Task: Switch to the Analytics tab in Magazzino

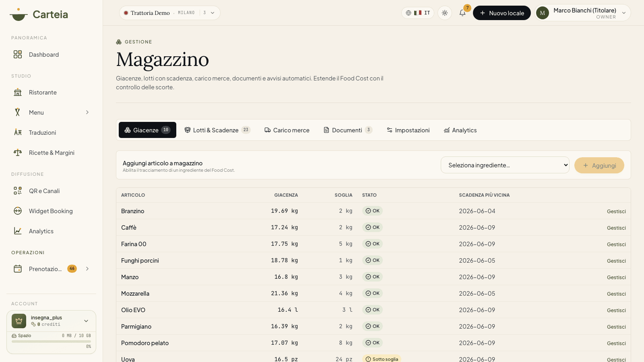Action: coord(460,130)
